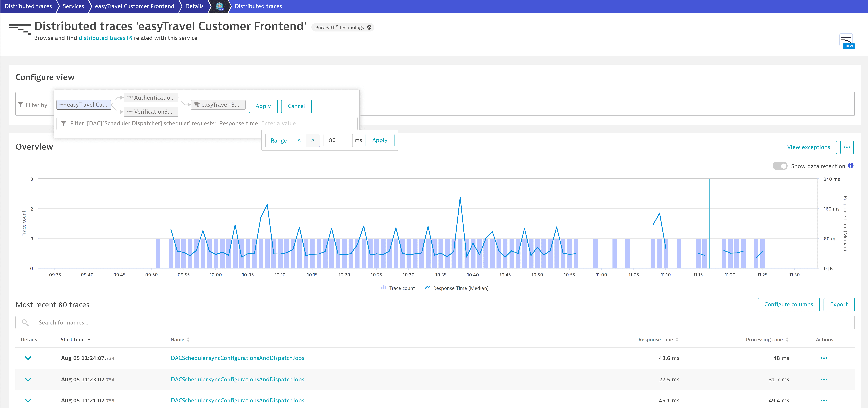Choose the less-than-or-equal operator
The height and width of the screenshot is (408, 868).
(x=299, y=140)
